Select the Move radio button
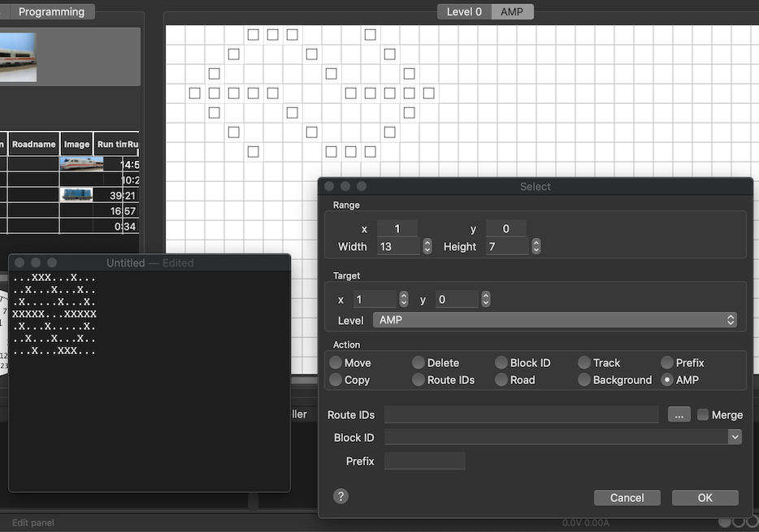Viewport: 759px width, 532px height. click(336, 363)
